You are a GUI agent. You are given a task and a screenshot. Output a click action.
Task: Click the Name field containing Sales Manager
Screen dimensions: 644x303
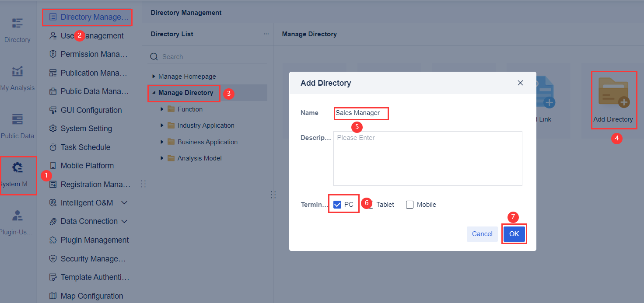(428, 113)
